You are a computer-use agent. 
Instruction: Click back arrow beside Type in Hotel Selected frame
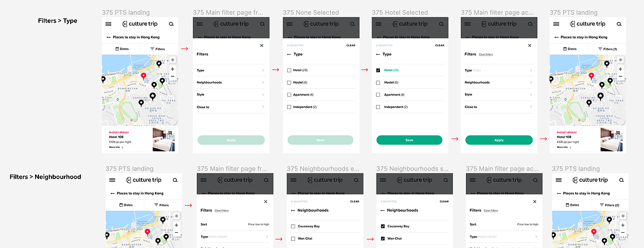[378, 54]
